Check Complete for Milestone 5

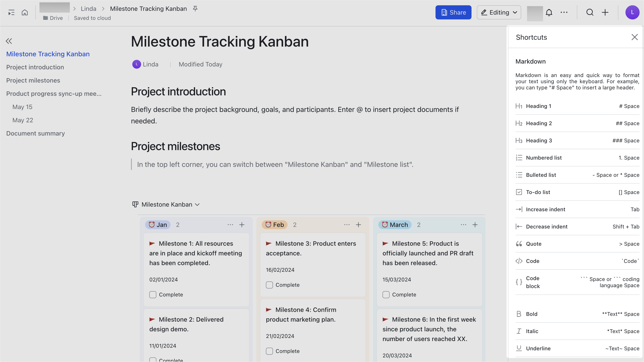click(x=386, y=294)
